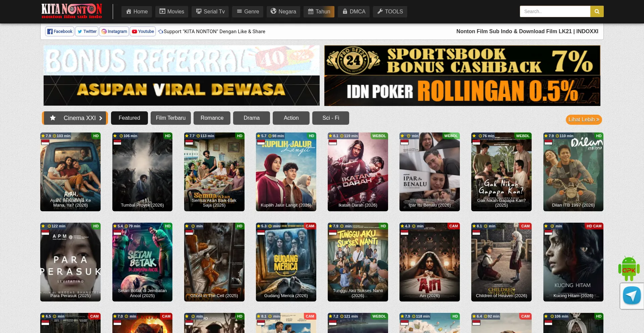644x333 pixels.
Task: Open the Ain (2026) movie poster
Action: [x=430, y=262]
